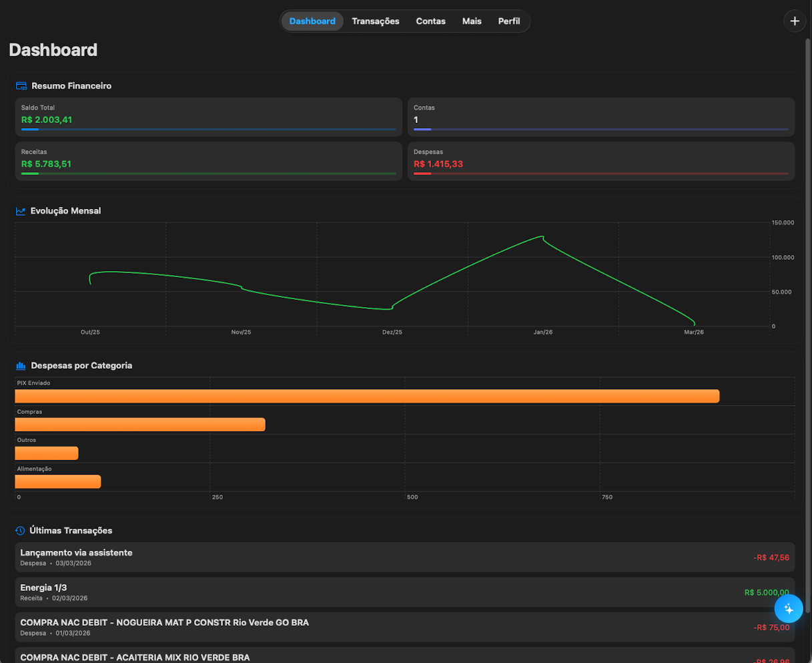812x663 pixels.
Task: Open the Despesas summary card
Action: [601, 160]
